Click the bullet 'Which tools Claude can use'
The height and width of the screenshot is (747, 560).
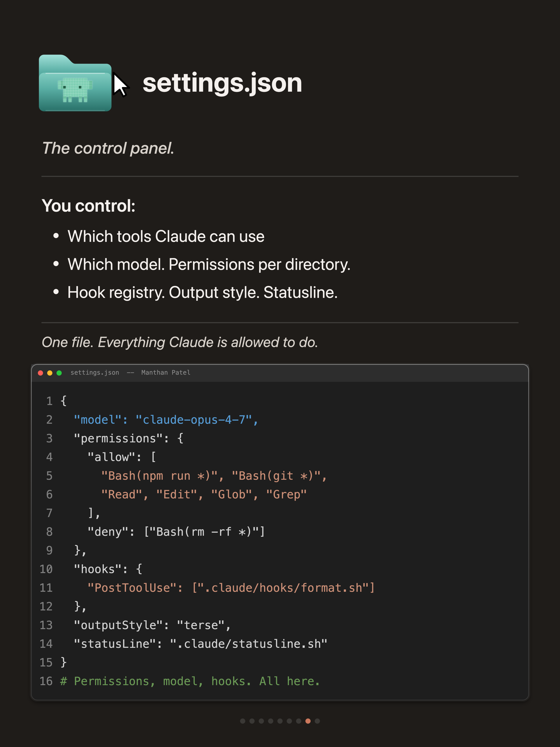166,236
